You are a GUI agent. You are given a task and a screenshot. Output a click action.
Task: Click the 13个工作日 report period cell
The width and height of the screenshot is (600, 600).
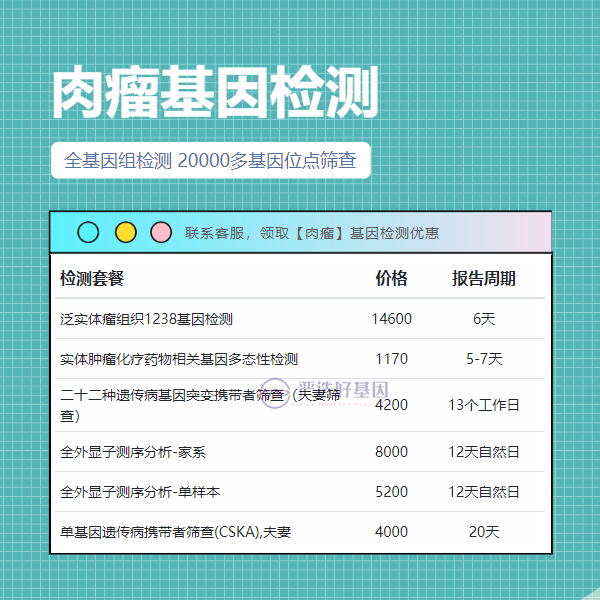click(x=484, y=405)
